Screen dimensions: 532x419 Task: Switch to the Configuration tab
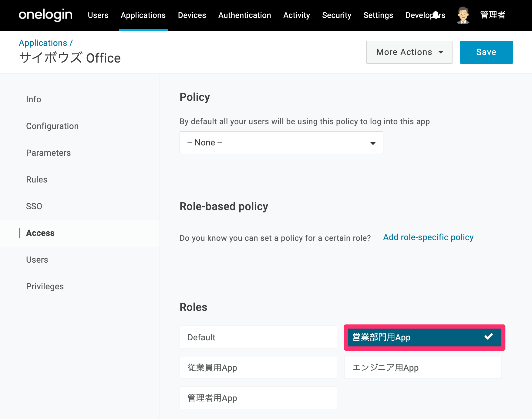click(52, 126)
